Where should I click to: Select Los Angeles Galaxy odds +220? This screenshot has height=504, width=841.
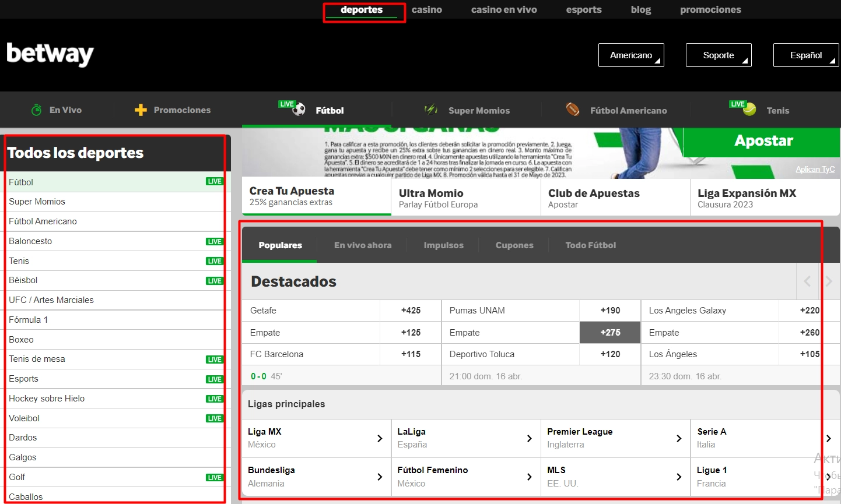coord(810,311)
